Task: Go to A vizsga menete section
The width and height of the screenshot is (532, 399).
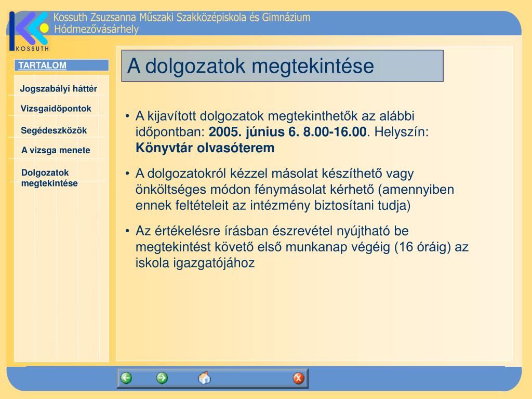Action: (x=56, y=150)
